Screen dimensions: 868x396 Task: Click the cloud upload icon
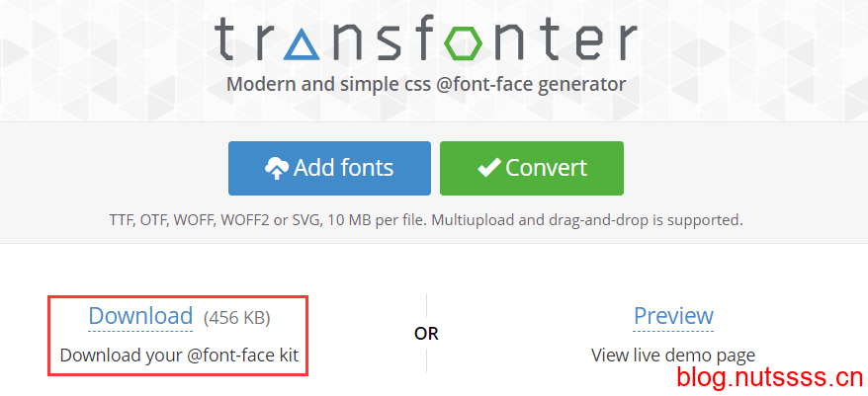tap(278, 169)
